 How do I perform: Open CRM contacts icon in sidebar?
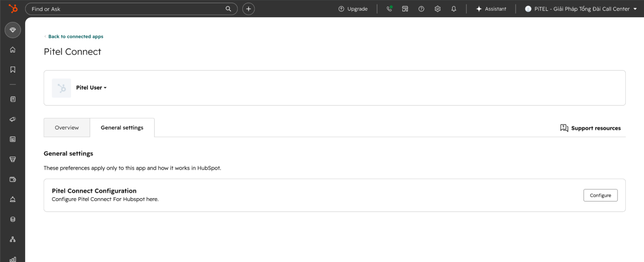click(13, 99)
